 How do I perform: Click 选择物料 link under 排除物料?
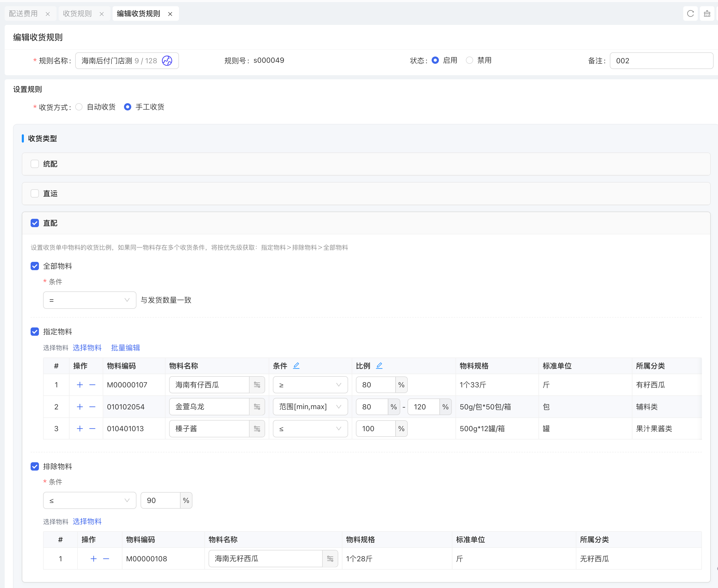[87, 521]
